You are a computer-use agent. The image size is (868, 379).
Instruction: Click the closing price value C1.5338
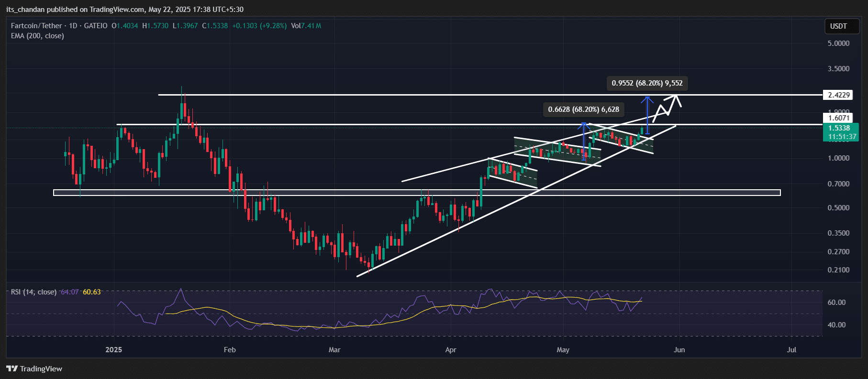tap(215, 26)
